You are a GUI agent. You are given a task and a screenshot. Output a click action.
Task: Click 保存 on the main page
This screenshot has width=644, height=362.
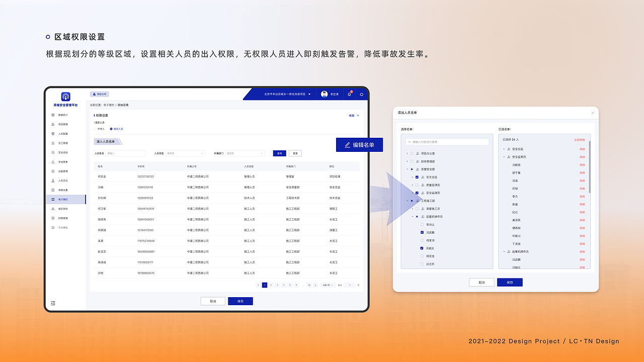click(240, 301)
